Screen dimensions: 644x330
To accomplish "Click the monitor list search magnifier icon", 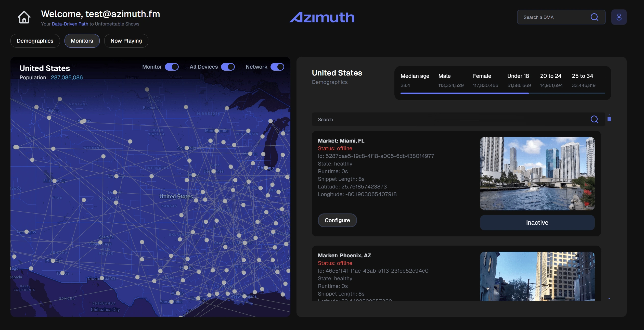I will (x=594, y=119).
